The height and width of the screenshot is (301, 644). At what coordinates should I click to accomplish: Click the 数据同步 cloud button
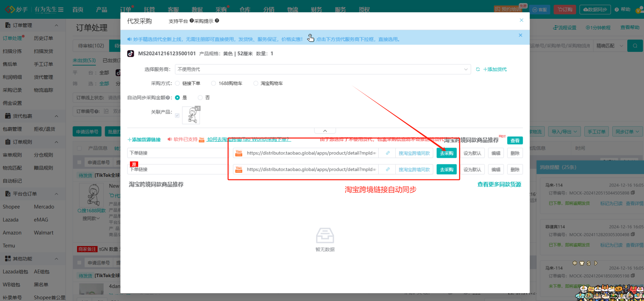click(x=595, y=10)
